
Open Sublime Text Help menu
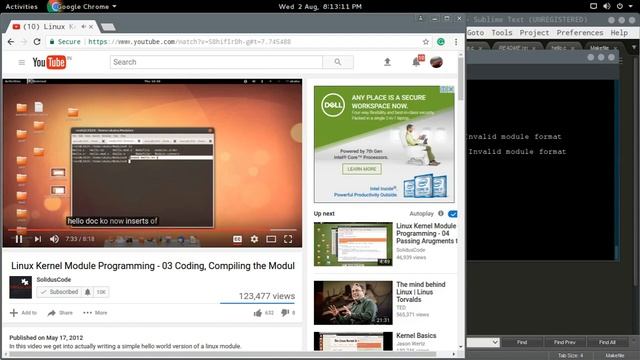619,33
